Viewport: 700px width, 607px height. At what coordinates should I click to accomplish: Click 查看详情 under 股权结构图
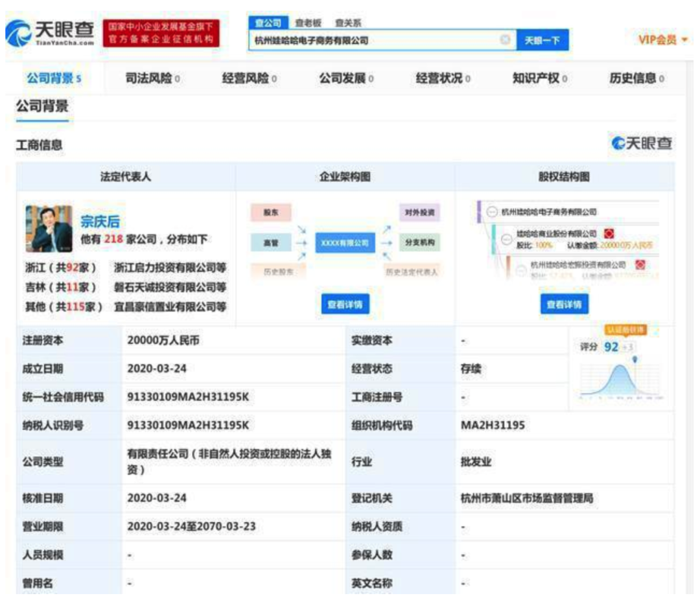[565, 304]
